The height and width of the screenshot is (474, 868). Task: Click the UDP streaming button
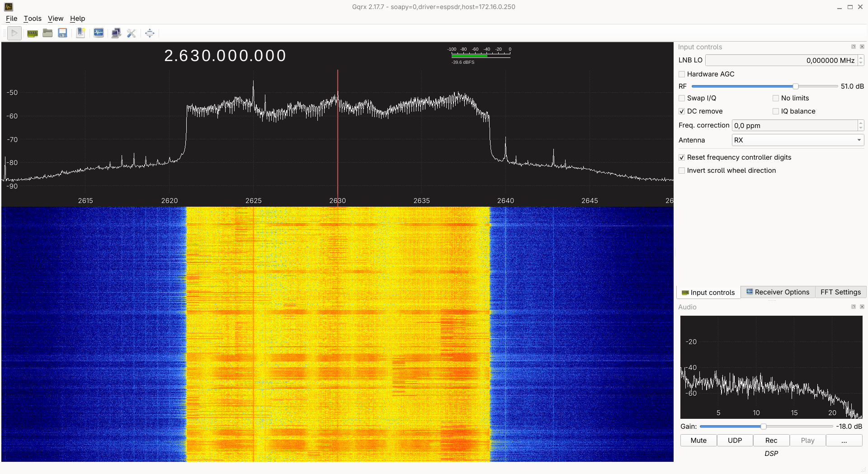pos(735,441)
